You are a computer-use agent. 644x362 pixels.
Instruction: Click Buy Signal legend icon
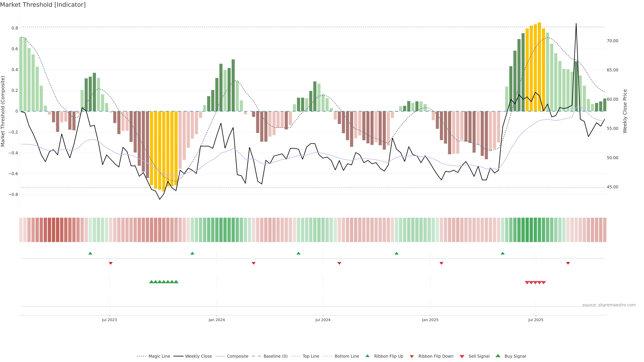click(x=498, y=356)
